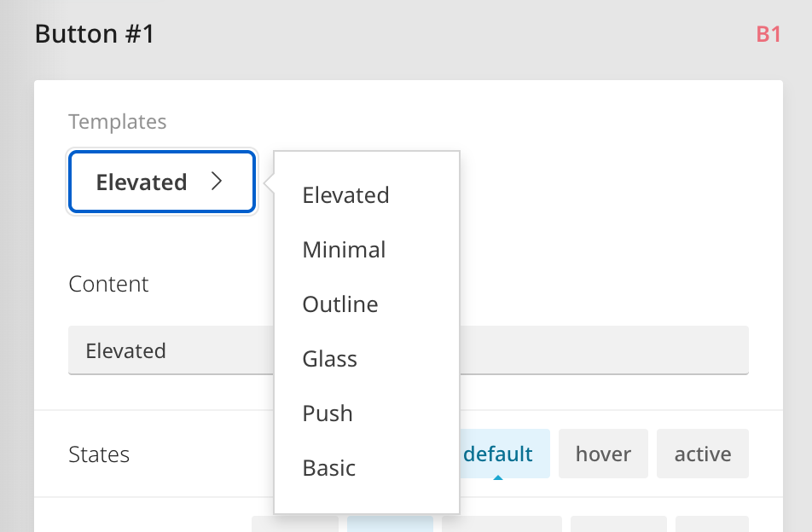
Task: Click the Elevated template selector button
Action: 161,182
